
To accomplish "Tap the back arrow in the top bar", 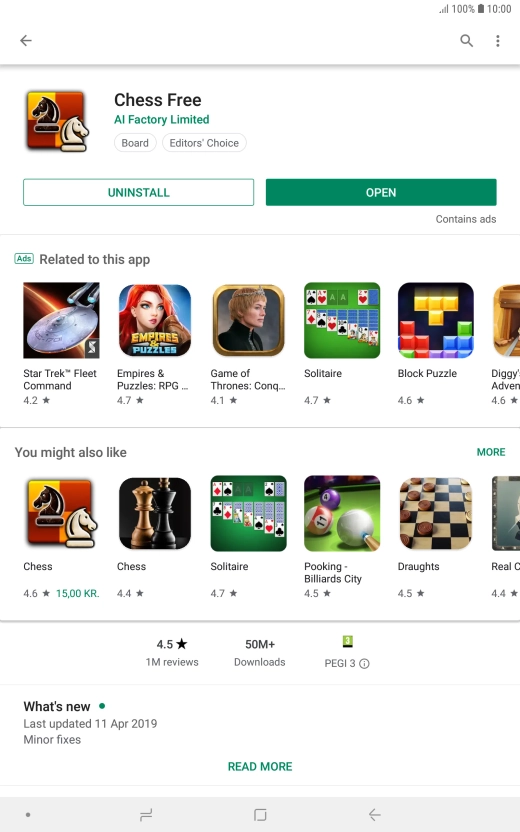I will [26, 40].
